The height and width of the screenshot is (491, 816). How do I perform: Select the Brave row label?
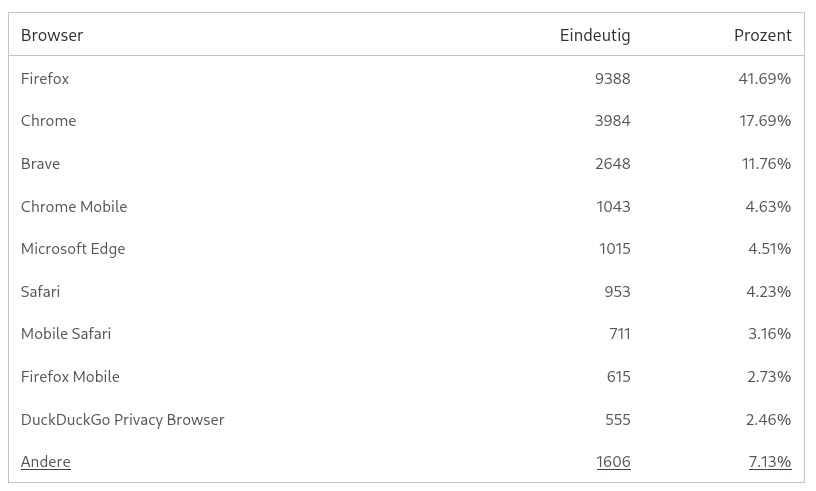pos(40,164)
